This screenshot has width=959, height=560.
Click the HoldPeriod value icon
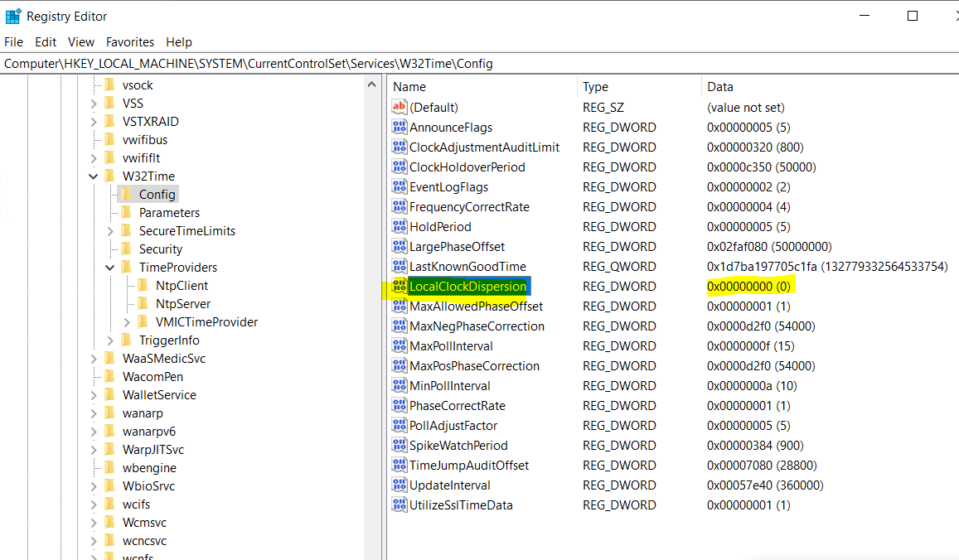(400, 226)
